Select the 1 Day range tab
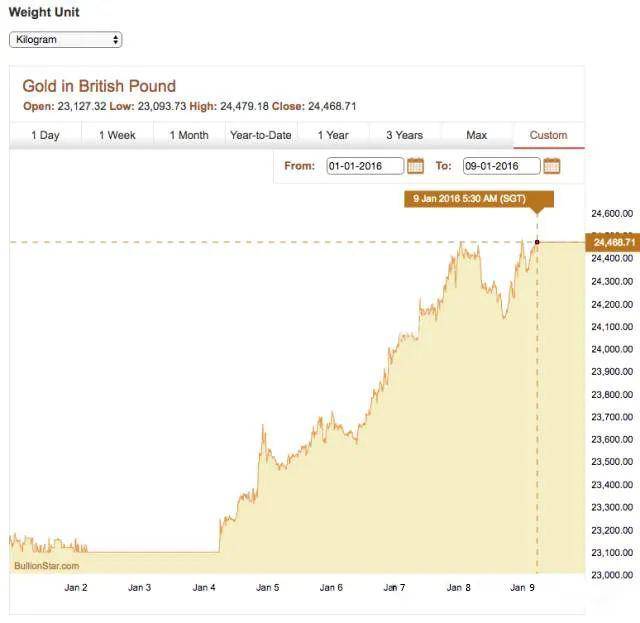 [45, 135]
